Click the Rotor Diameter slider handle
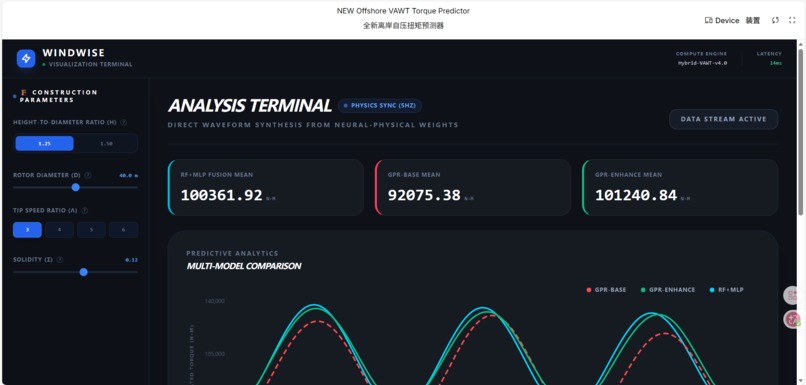 point(76,187)
